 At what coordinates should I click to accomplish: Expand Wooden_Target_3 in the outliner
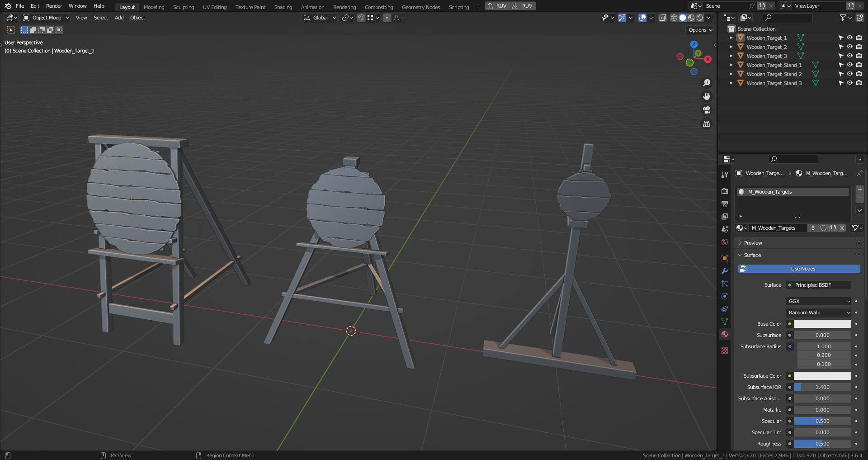[x=731, y=56]
